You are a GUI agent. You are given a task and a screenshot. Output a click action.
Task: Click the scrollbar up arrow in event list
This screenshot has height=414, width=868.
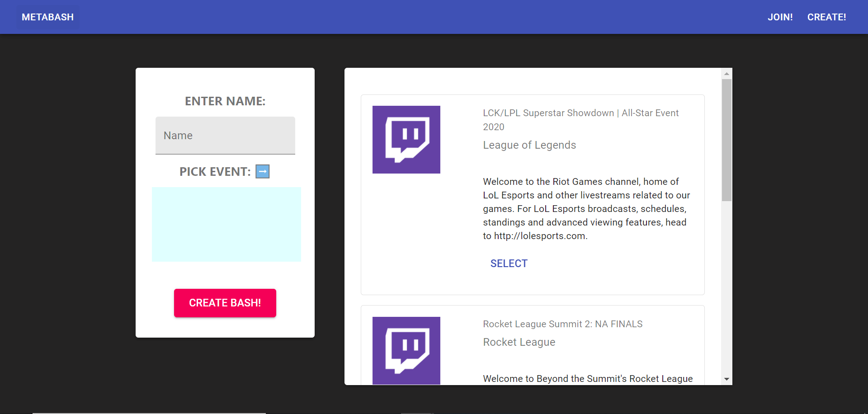[x=726, y=74]
